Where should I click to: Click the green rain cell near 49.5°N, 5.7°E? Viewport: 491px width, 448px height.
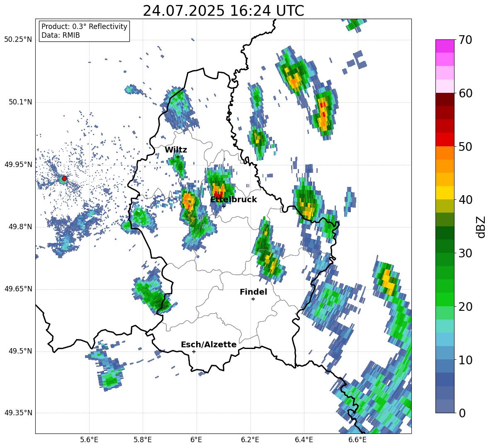(111, 380)
